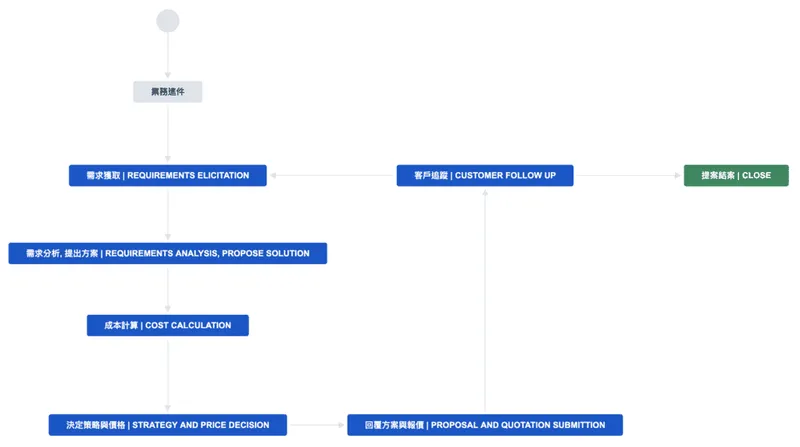Select transition line from 業務進件 to Requirements Elicitation
Image resolution: width=800 pixels, height=447 pixels.
click(x=168, y=132)
